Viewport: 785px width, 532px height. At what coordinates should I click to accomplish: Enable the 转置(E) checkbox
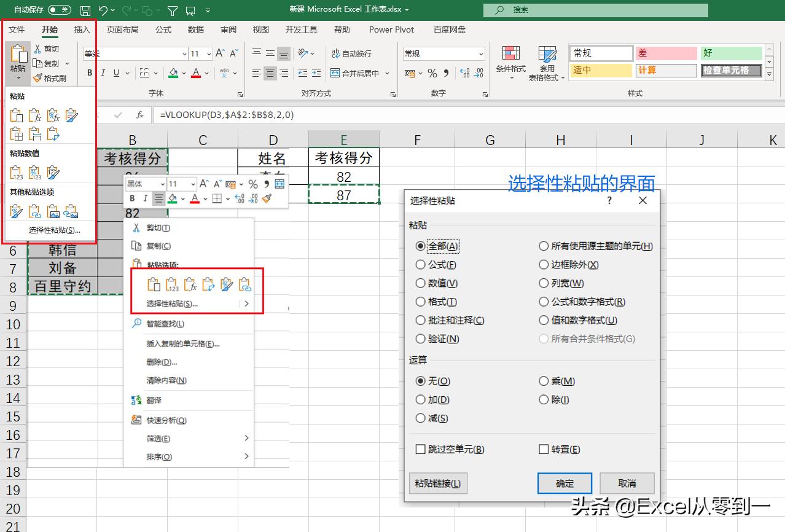coord(544,449)
